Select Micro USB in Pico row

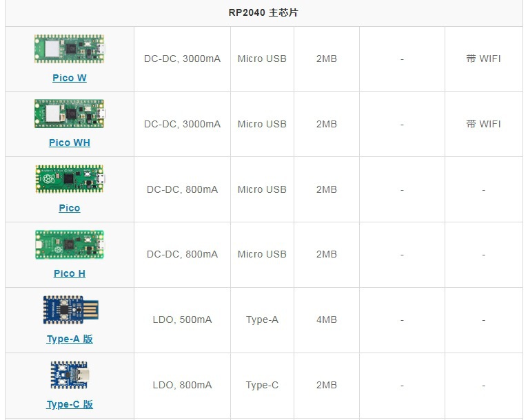point(262,189)
